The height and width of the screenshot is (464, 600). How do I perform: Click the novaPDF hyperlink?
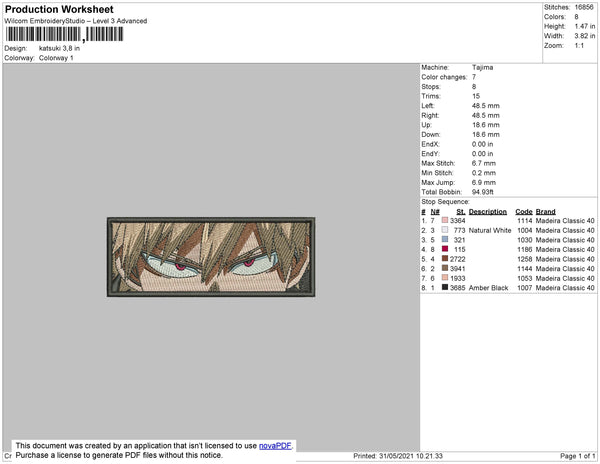click(x=275, y=446)
